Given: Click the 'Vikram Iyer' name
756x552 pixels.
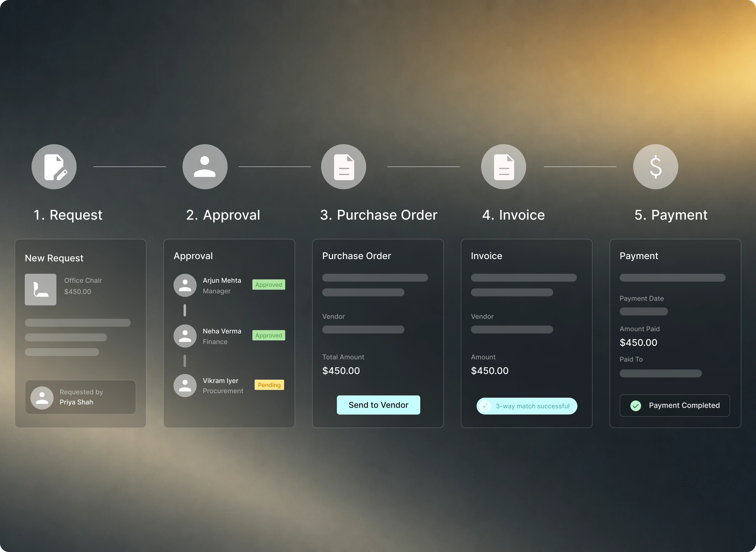Looking at the screenshot, I should tap(220, 380).
